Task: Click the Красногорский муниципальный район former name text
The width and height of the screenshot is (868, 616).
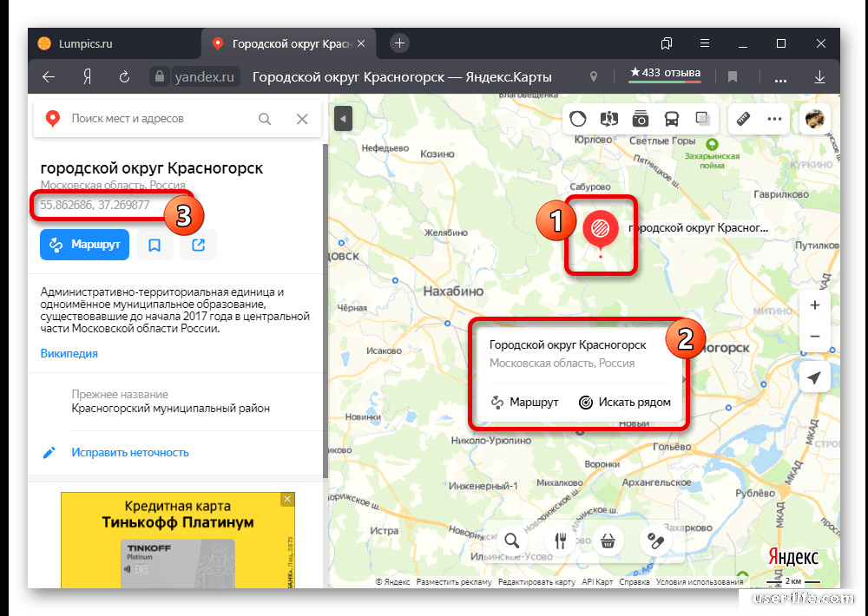Action: [171, 409]
